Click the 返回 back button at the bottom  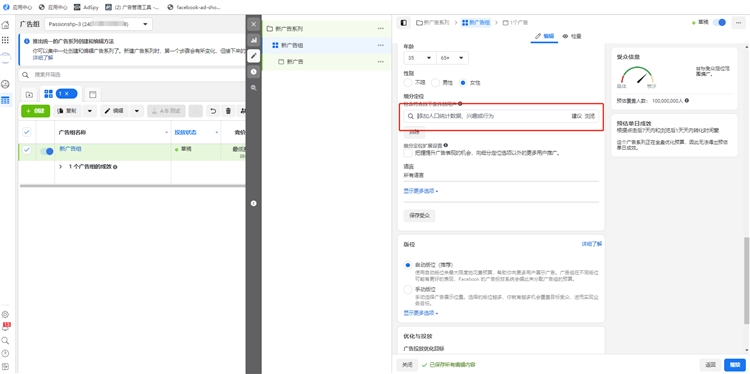tap(710, 364)
